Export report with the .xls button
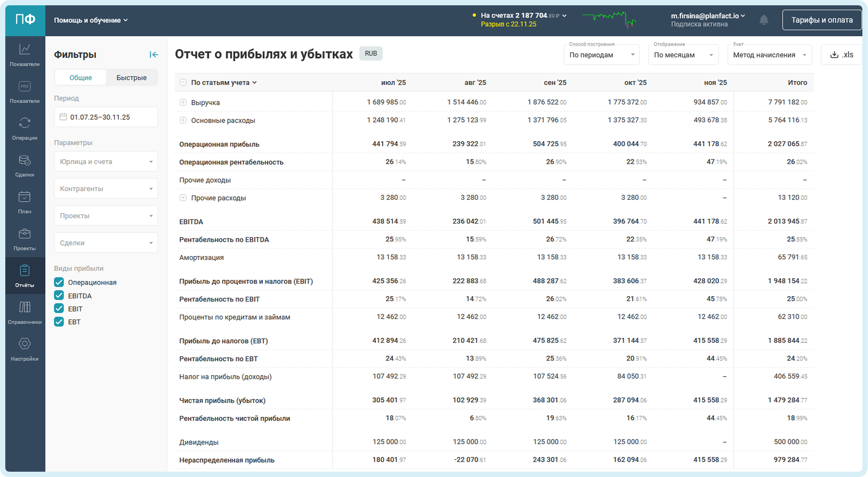The width and height of the screenshot is (868, 477). (x=841, y=55)
